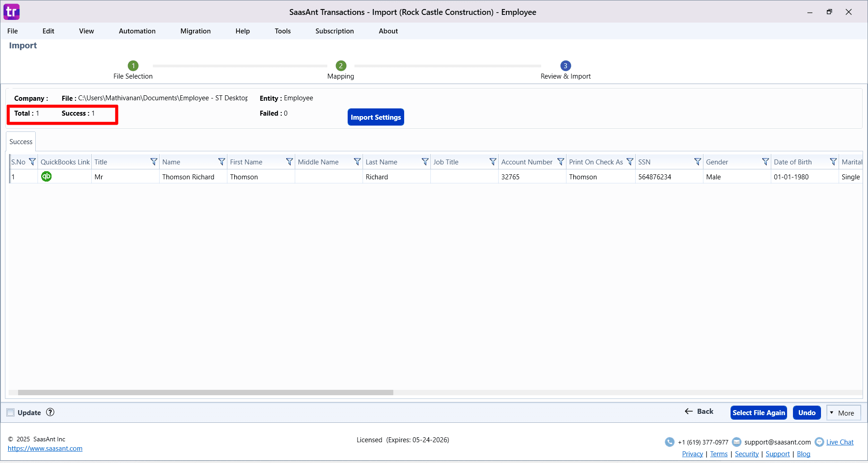Viewport: 868px width, 463px height.
Task: Open the Blog link
Action: click(x=803, y=454)
